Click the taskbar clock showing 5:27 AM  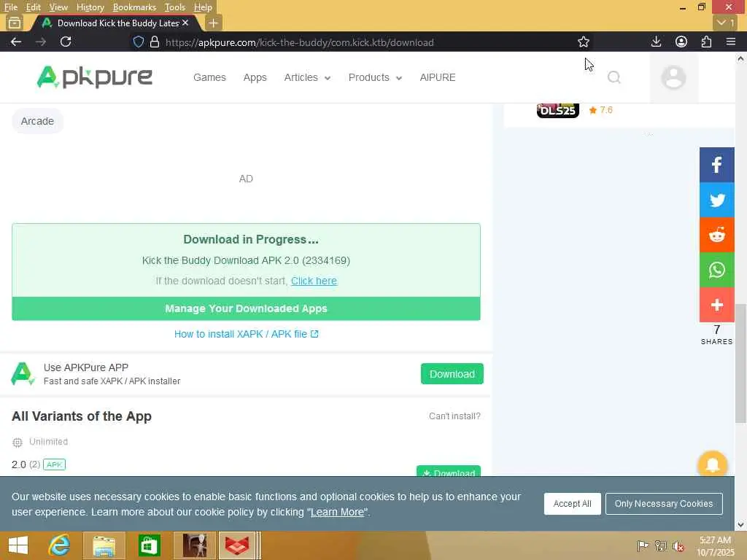click(x=716, y=545)
